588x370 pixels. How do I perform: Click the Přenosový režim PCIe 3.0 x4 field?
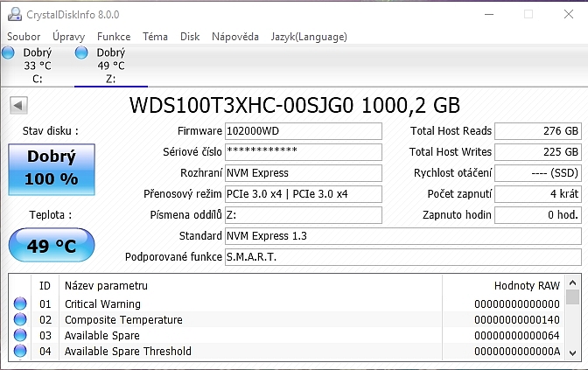pyautogui.click(x=304, y=194)
